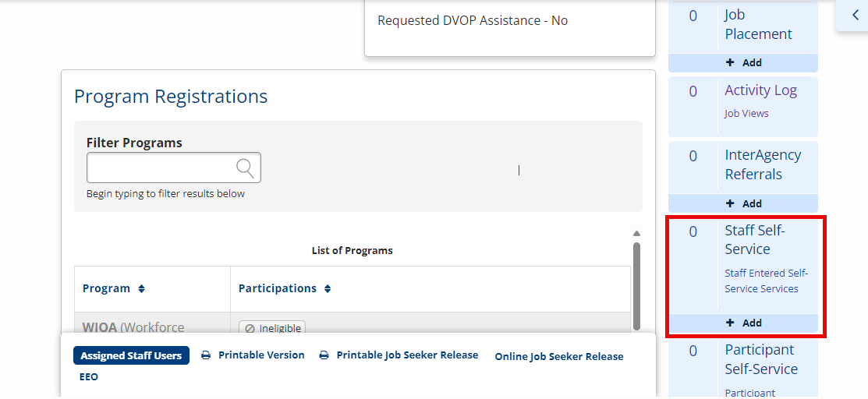
Task: Open the Activity Log panel
Action: click(760, 90)
